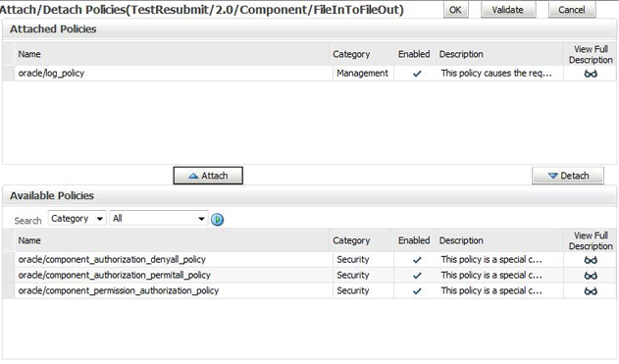
Task: View full description of component_permission_authorization_policy
Action: [591, 291]
